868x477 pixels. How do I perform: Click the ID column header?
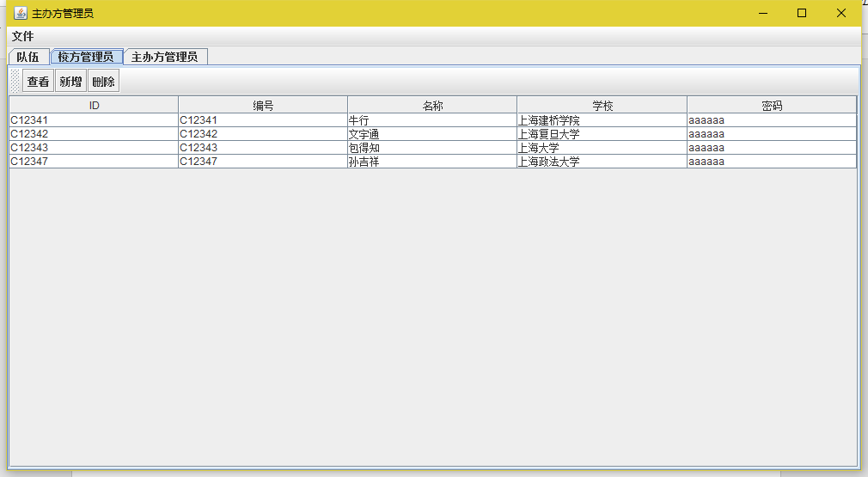[94, 105]
